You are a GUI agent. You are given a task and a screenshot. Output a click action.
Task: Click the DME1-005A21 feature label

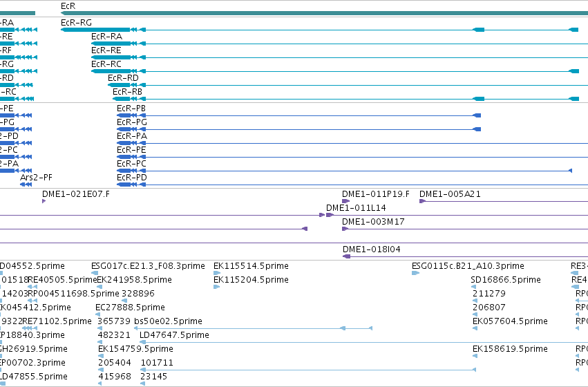point(450,194)
